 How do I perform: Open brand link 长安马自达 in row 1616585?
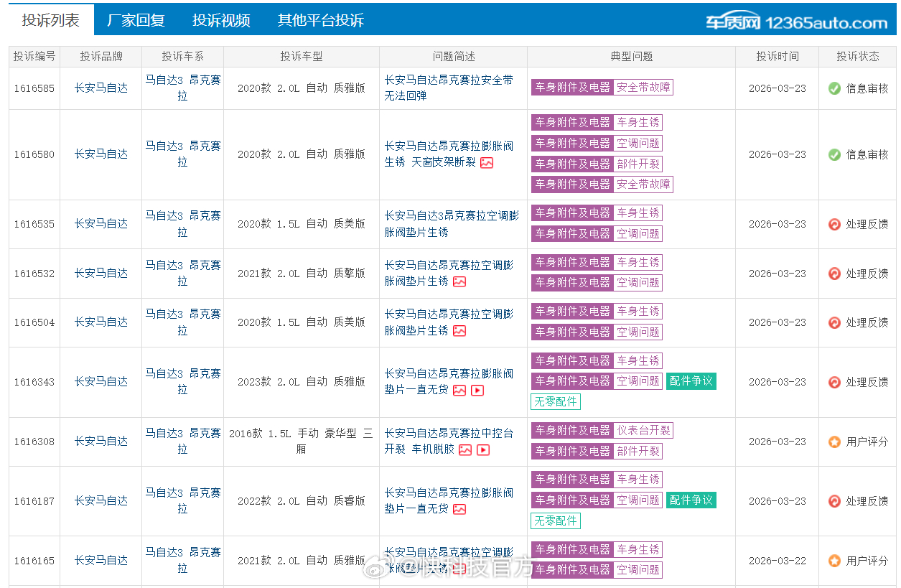[101, 88]
